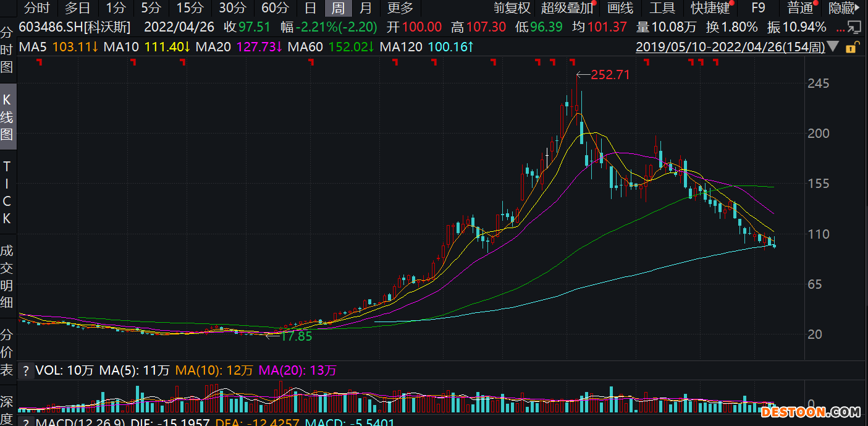
Task: Open the 工具 tools menu
Action: 662,8
